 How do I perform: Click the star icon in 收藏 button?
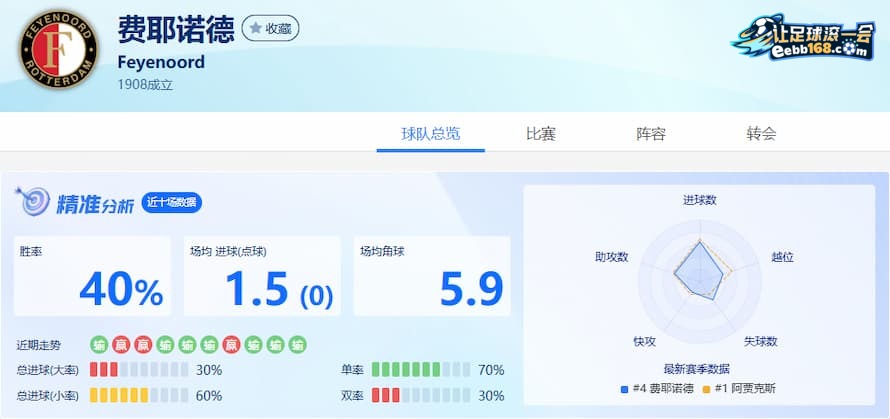[255, 29]
